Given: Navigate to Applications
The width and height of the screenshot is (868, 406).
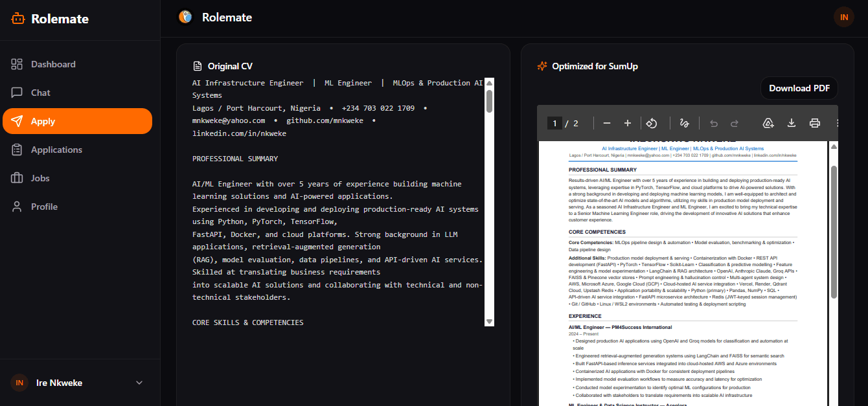Looking at the screenshot, I should (x=77, y=150).
